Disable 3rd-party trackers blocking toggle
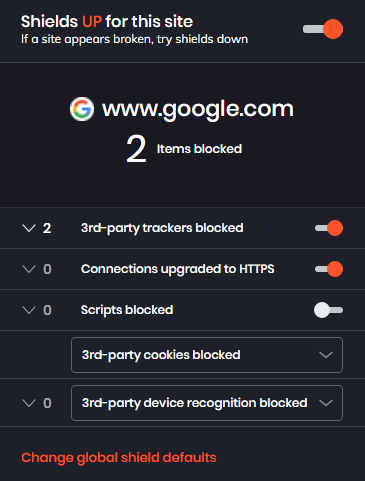The width and height of the screenshot is (365, 481). pyautogui.click(x=329, y=228)
